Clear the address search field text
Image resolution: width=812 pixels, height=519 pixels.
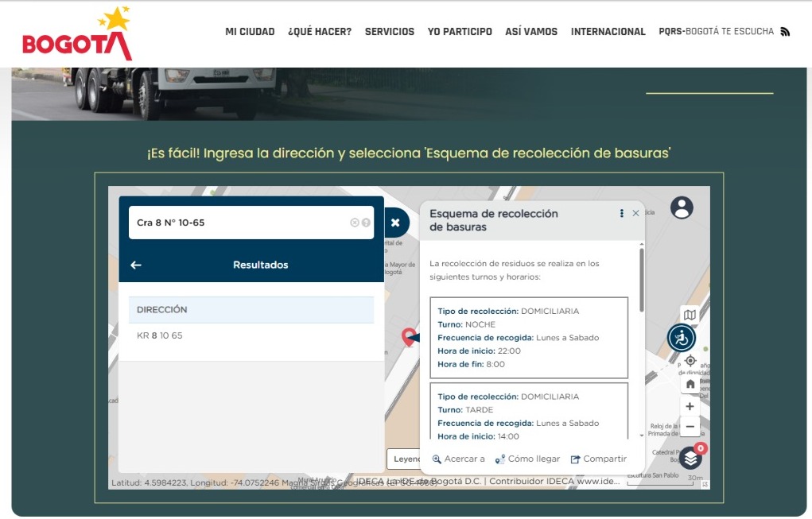coord(355,223)
